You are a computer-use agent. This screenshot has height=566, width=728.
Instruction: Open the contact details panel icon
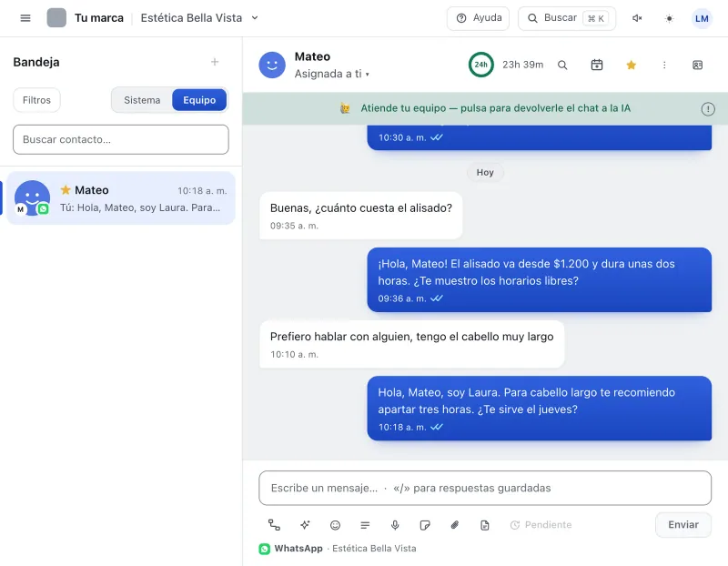tap(697, 65)
